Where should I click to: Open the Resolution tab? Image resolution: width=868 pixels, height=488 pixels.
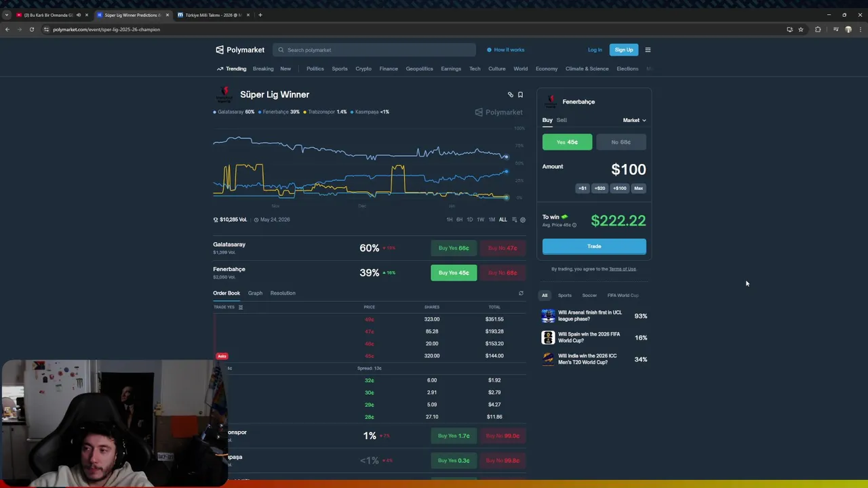283,293
